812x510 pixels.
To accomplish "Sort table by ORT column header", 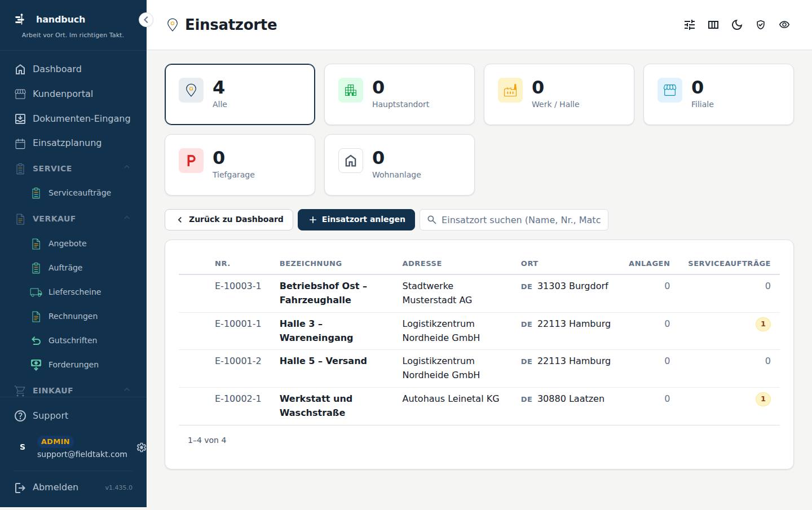I will click(529, 264).
